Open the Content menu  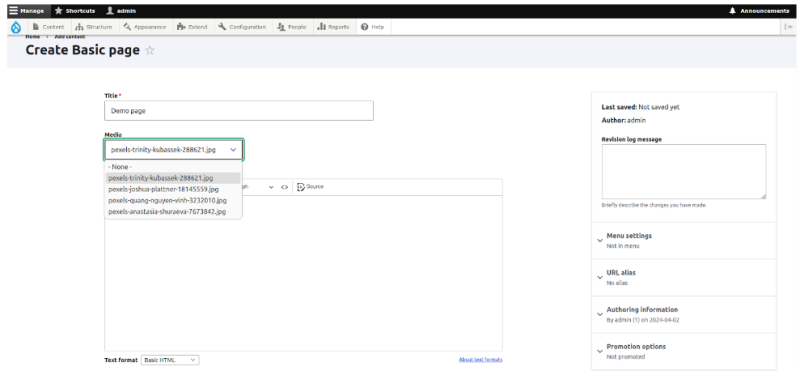coord(48,27)
